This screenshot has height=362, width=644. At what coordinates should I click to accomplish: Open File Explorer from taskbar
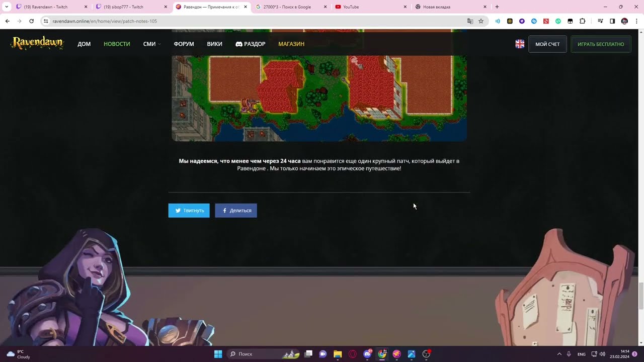click(338, 354)
